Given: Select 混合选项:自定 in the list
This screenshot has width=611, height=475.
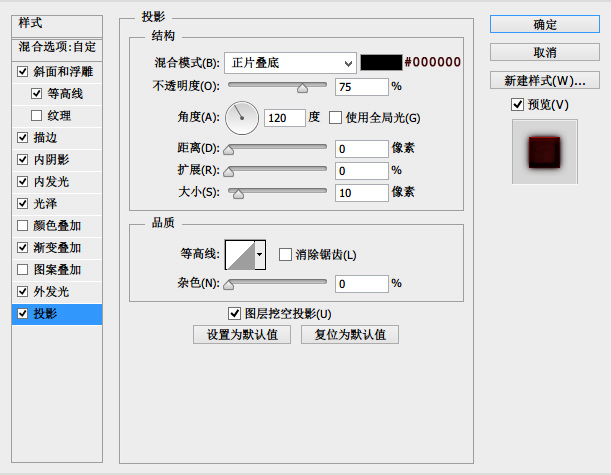Looking at the screenshot, I should click(57, 49).
